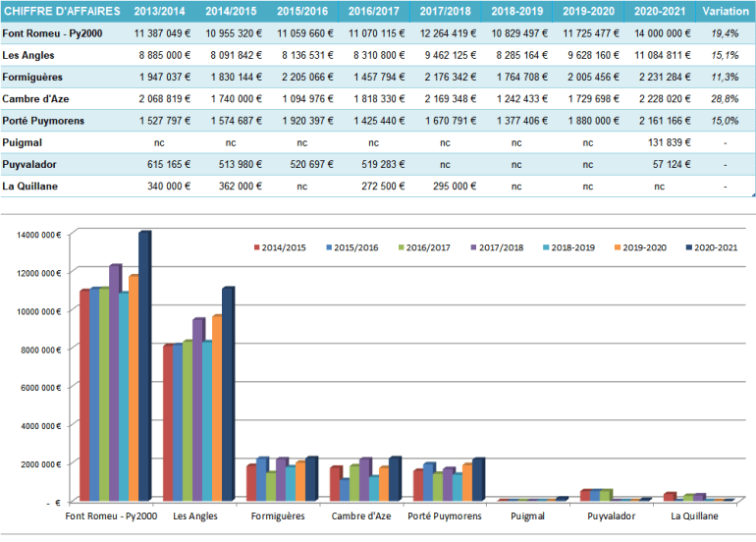Click the CHIFFRE D'AFFAIRES header cell
Screen dimensions: 756x542
[x=61, y=12]
